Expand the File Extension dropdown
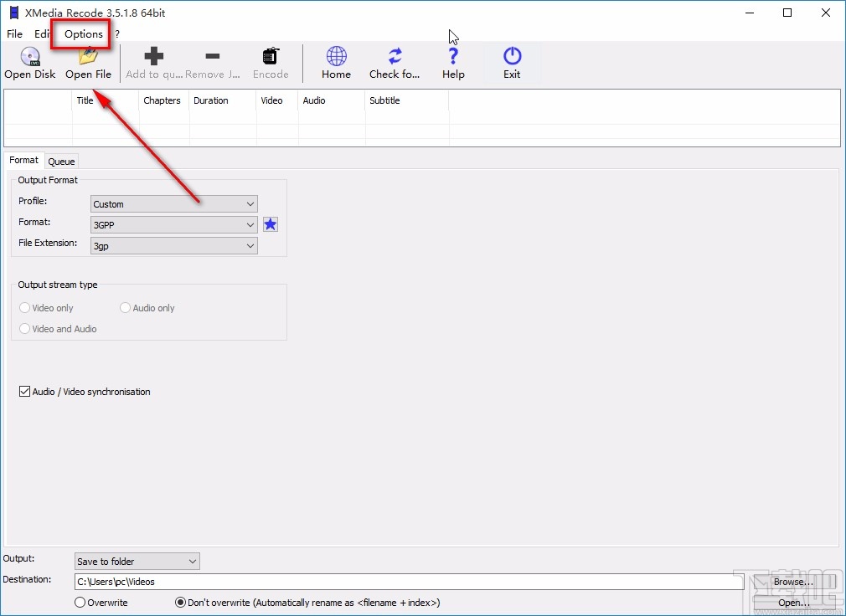 pyautogui.click(x=173, y=246)
